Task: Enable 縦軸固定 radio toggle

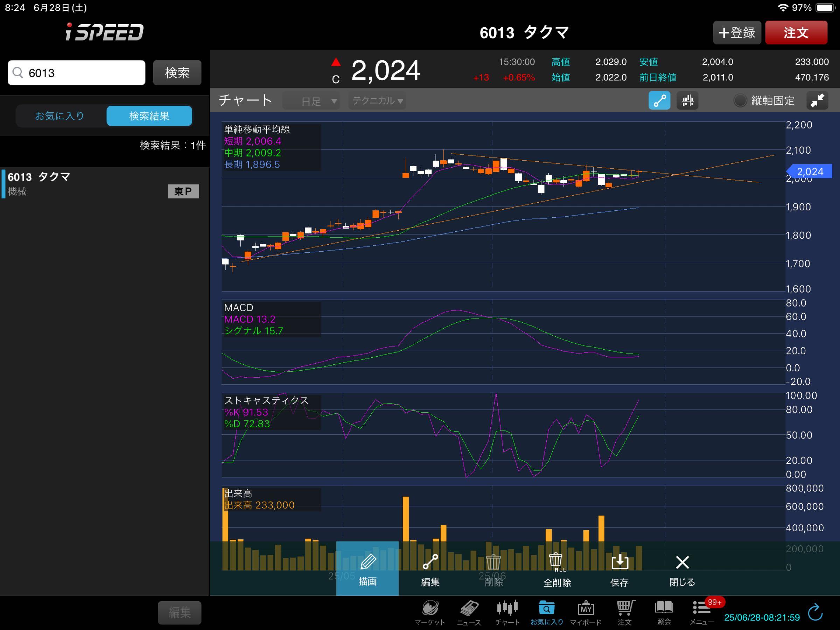Action: 740,101
